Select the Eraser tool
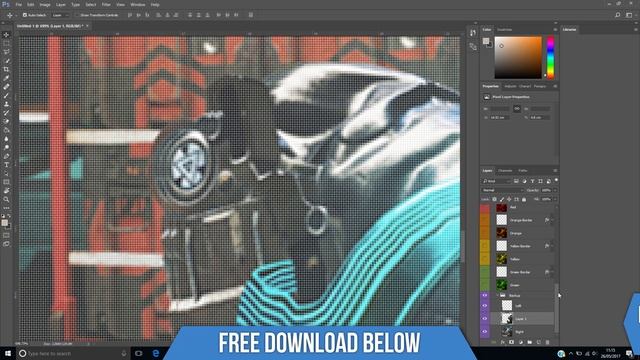Screen dimensions: 640x360 (x=6, y=121)
